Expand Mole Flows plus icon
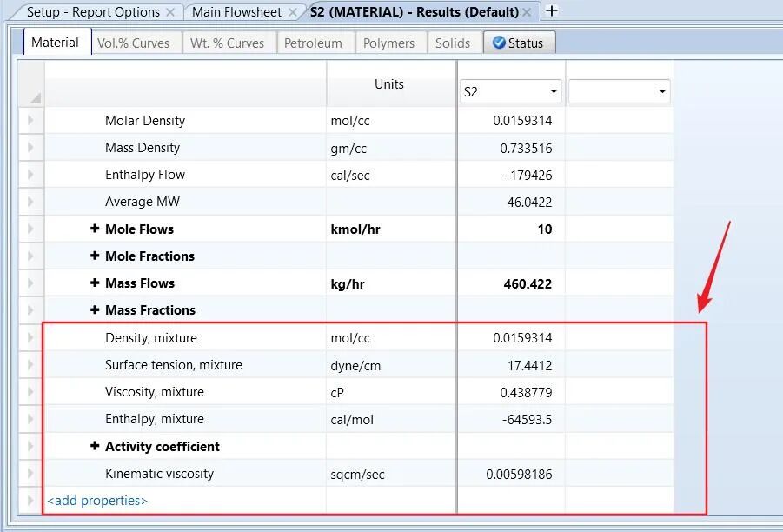783x532 pixels. point(95,229)
